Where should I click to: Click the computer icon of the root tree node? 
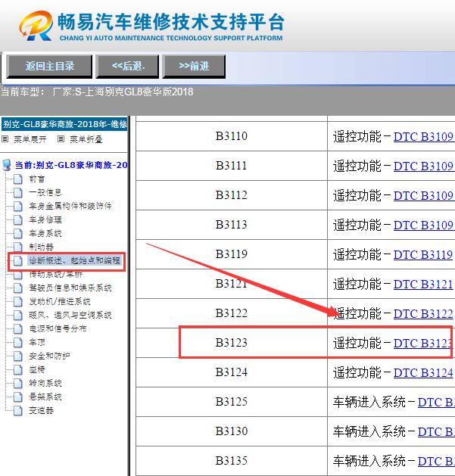click(6, 165)
